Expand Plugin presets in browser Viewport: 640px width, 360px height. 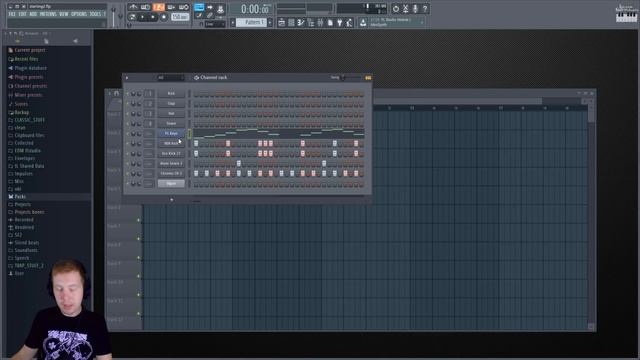(26, 77)
